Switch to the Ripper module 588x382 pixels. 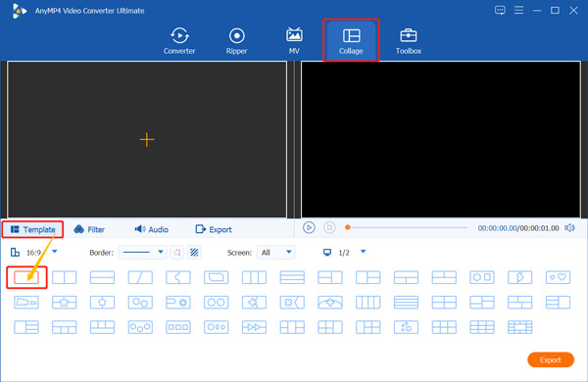pyautogui.click(x=236, y=41)
